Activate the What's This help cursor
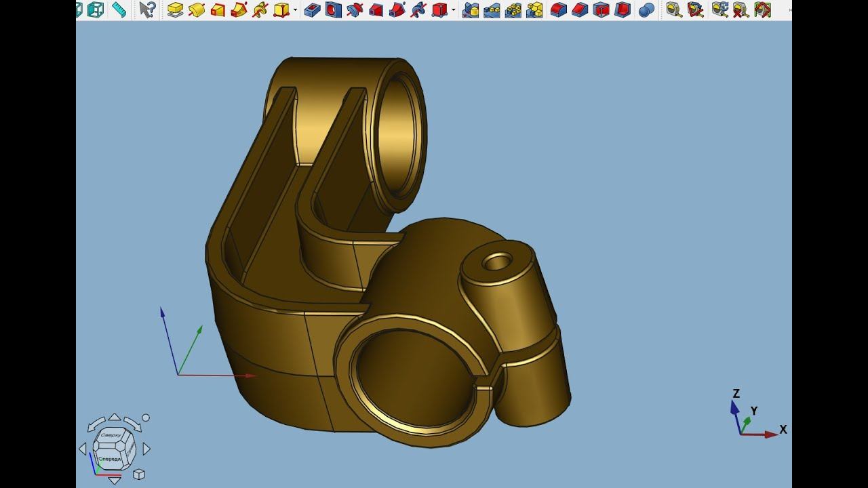 tap(147, 9)
